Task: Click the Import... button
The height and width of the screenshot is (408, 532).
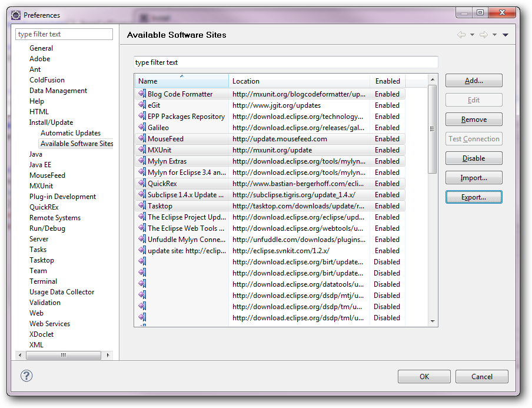Action: 474,178
